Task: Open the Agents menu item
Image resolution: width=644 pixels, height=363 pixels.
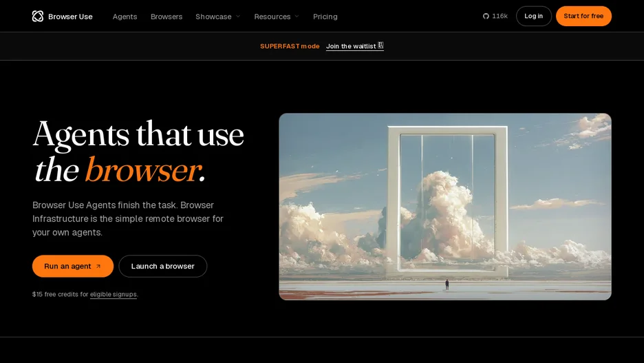Action: tap(125, 17)
